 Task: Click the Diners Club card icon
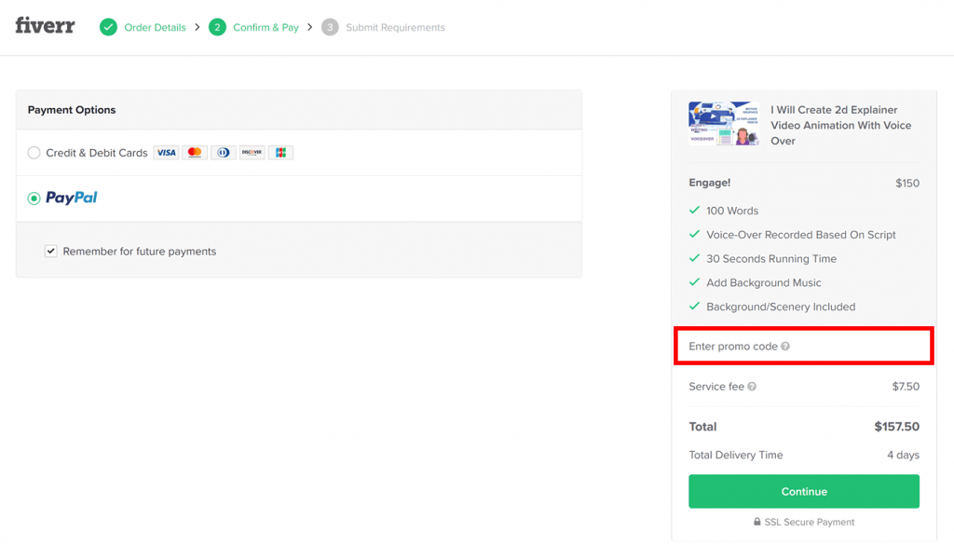pyautogui.click(x=223, y=152)
